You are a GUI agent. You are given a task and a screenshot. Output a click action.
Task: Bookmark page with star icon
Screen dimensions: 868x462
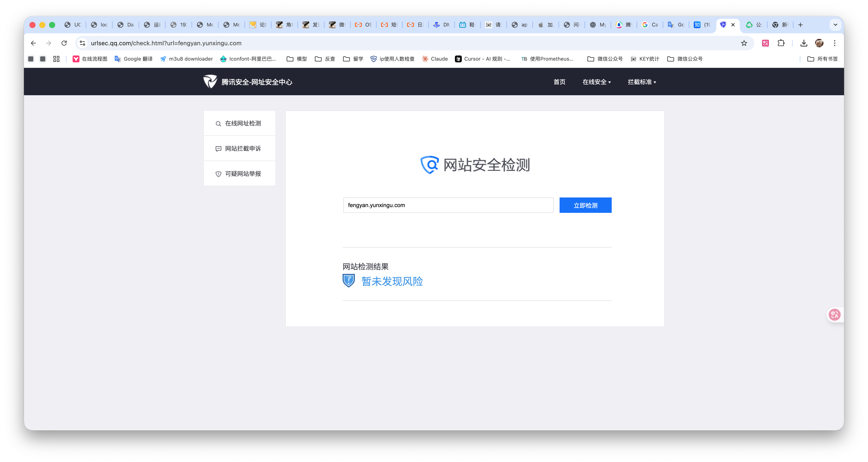744,43
